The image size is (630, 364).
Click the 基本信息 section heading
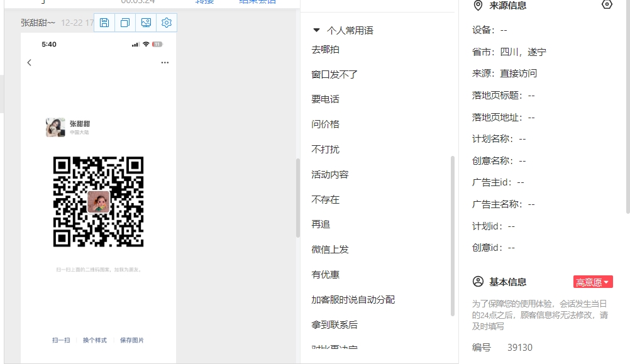tap(508, 282)
